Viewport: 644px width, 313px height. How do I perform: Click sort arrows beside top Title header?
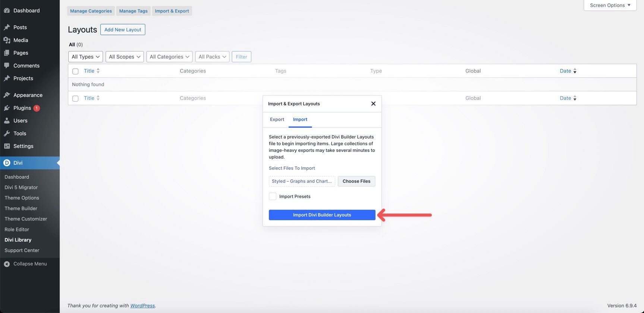tap(98, 71)
